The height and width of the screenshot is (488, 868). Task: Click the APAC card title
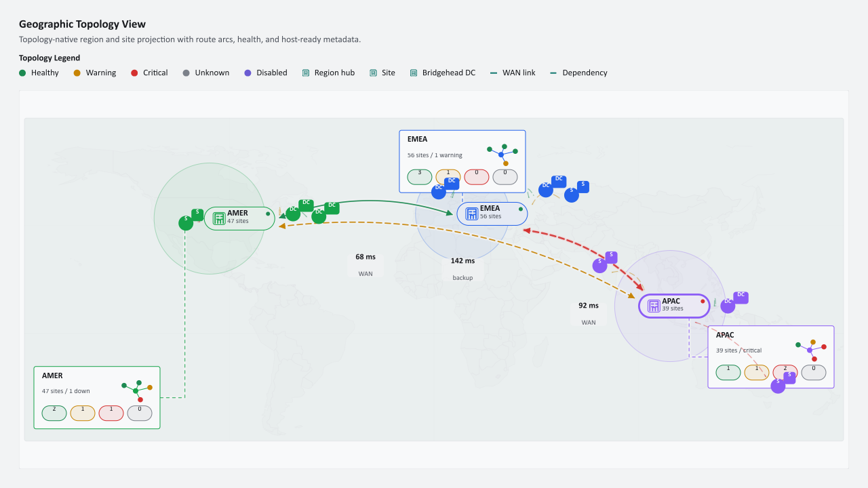[x=725, y=335]
